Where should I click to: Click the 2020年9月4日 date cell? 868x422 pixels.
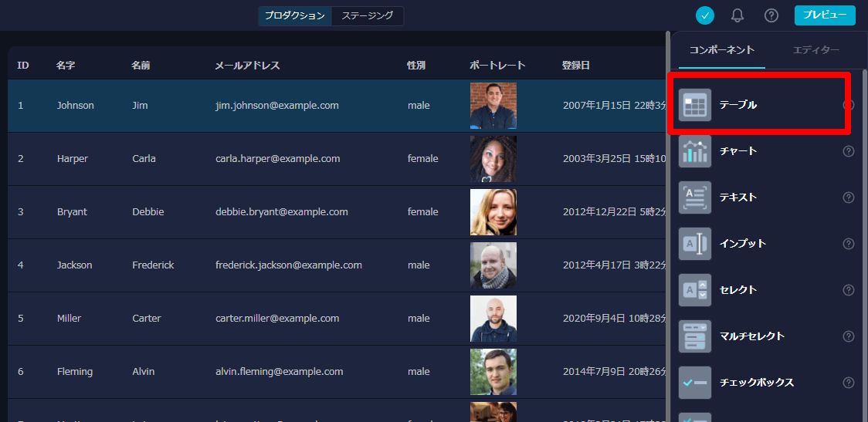click(x=615, y=318)
